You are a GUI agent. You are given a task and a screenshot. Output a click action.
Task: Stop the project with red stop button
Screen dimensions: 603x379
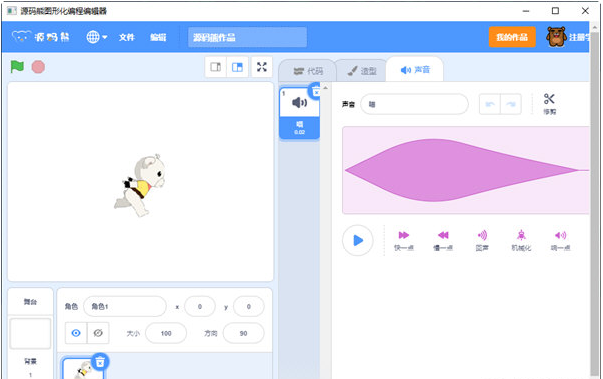click(x=38, y=67)
